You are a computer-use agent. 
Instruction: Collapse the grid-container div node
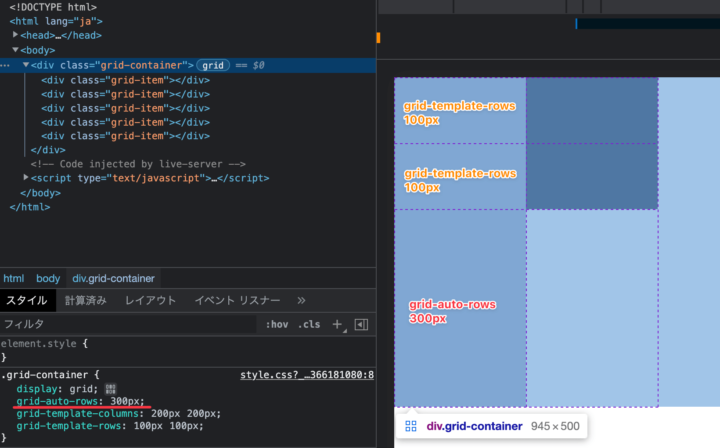click(x=26, y=65)
